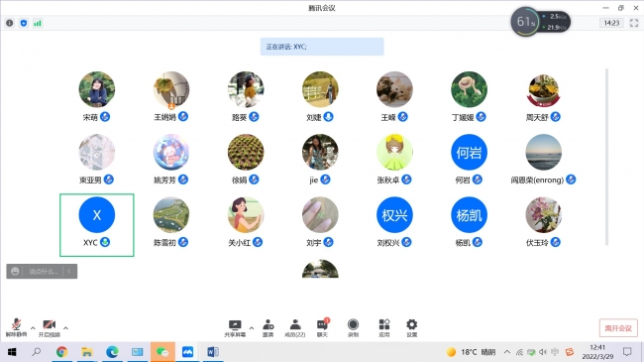Open the settings gear in toolbar

[411, 328]
